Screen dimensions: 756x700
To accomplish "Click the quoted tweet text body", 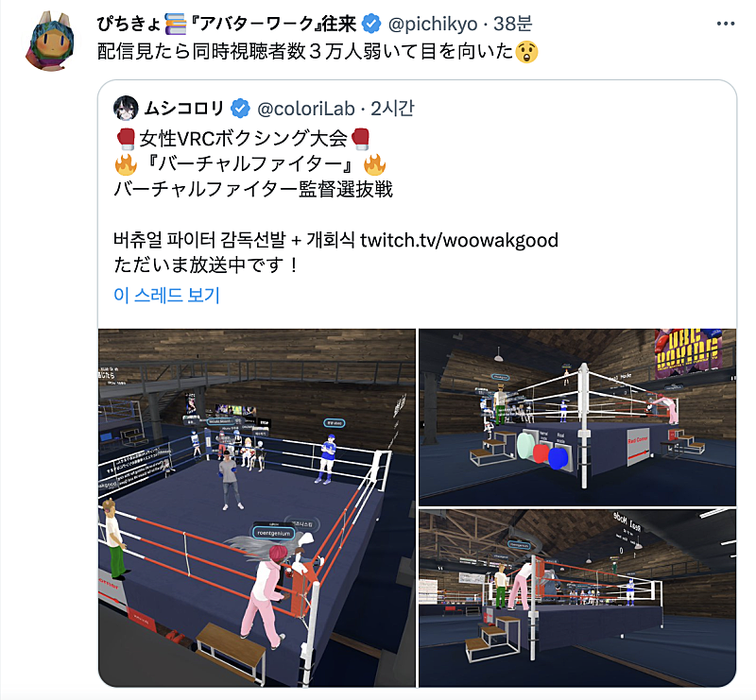I will point(335,201).
